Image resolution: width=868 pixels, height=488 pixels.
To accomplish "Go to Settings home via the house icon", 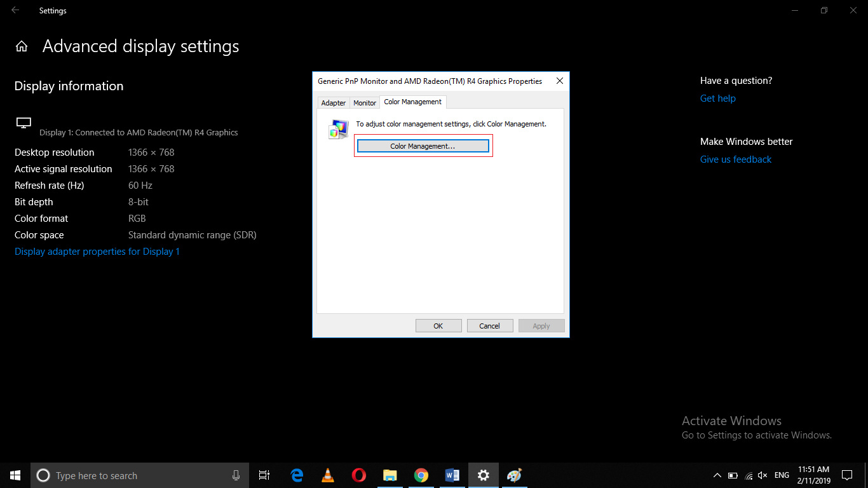I will [22, 46].
